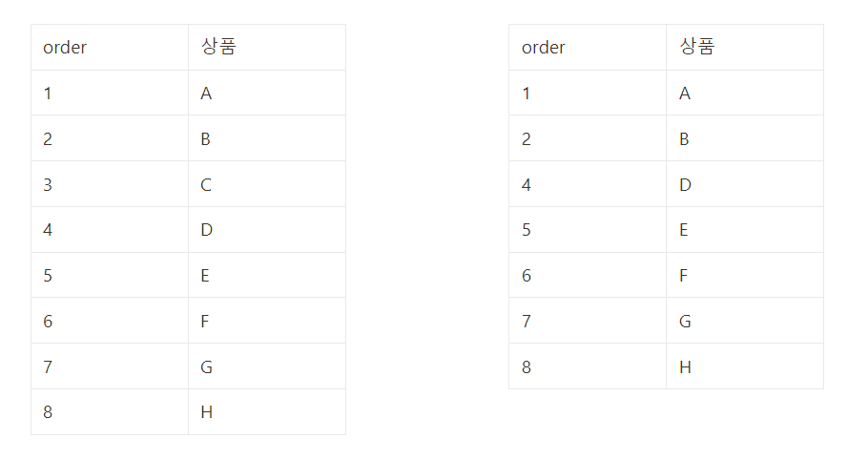The image size is (868, 460).
Task: Click cell 'B' in the right table
Action: point(745,138)
